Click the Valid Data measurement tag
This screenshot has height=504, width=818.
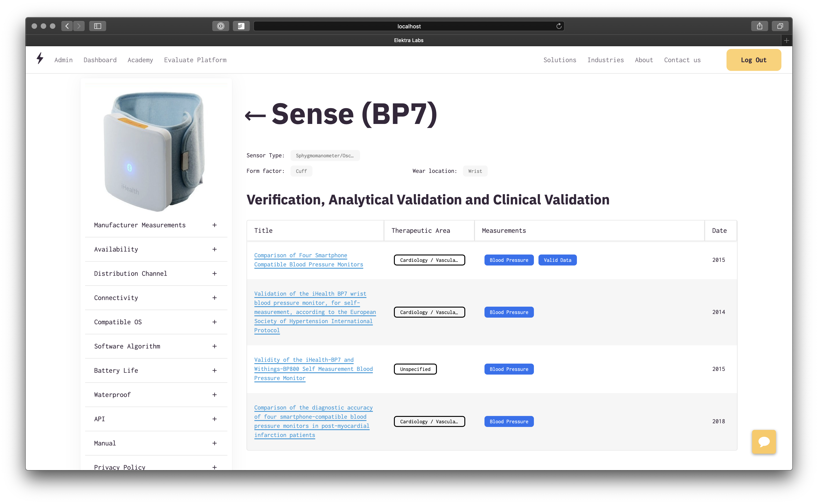[557, 260]
